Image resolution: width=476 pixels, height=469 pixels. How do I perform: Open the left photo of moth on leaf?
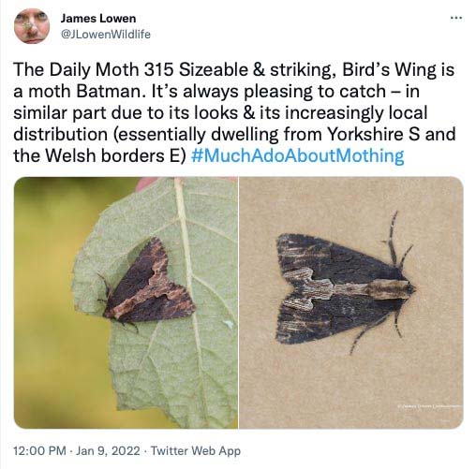126,302
